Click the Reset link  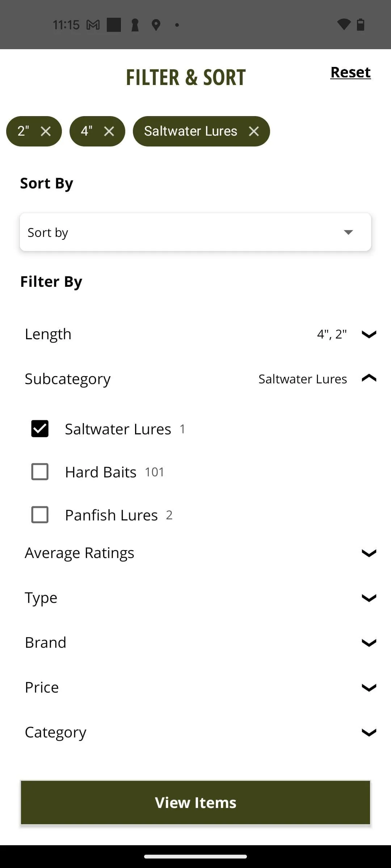point(350,72)
